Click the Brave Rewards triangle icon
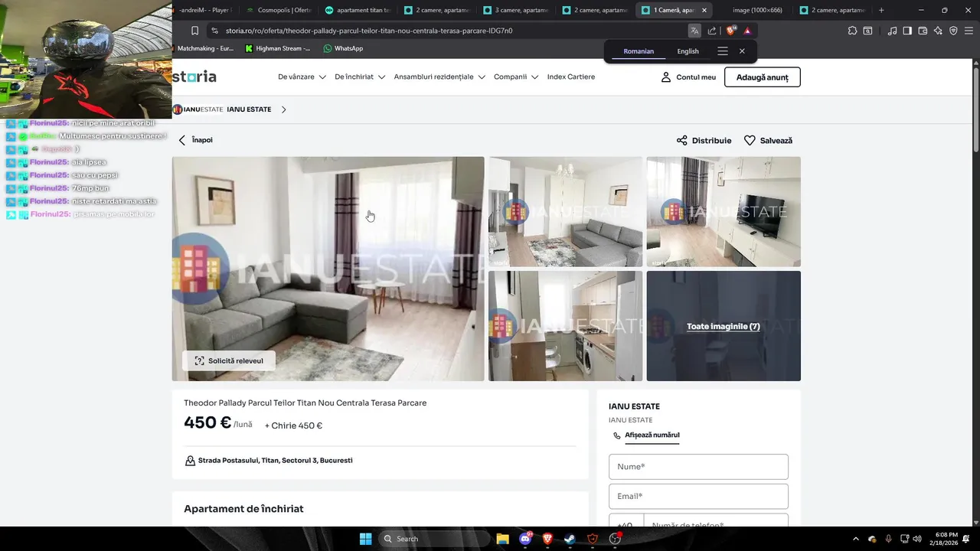 pyautogui.click(x=747, y=31)
